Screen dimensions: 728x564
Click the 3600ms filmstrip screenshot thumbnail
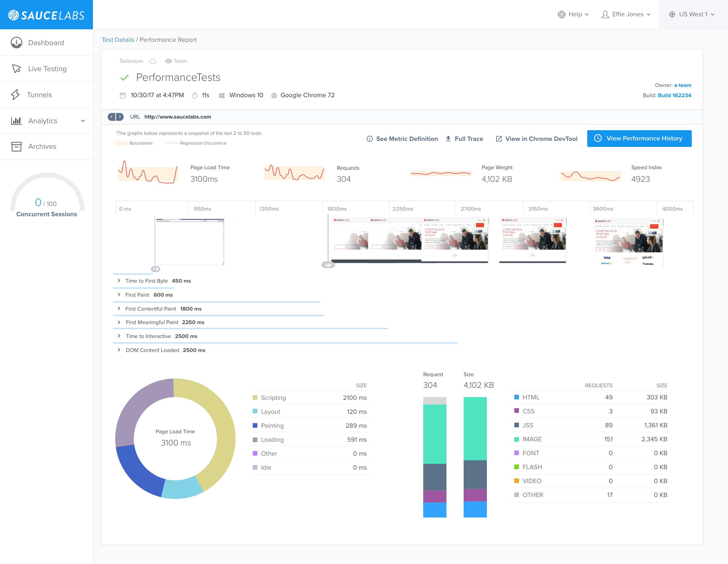628,242
